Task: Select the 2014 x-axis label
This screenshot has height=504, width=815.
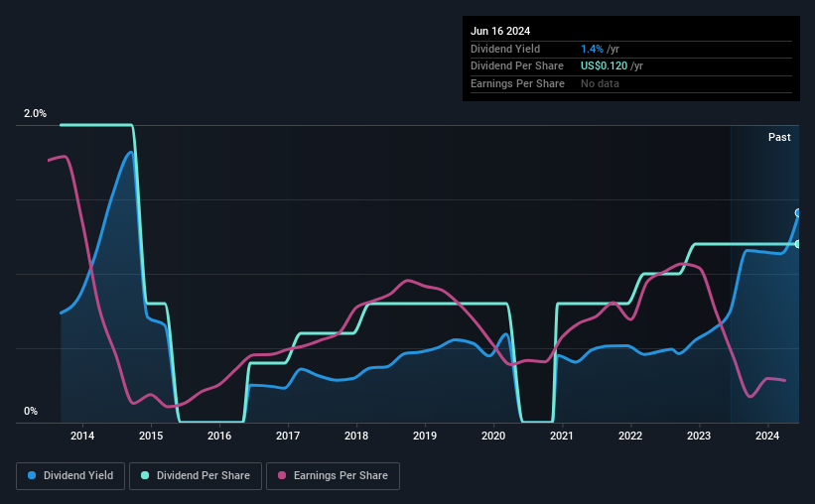Action: coord(82,436)
